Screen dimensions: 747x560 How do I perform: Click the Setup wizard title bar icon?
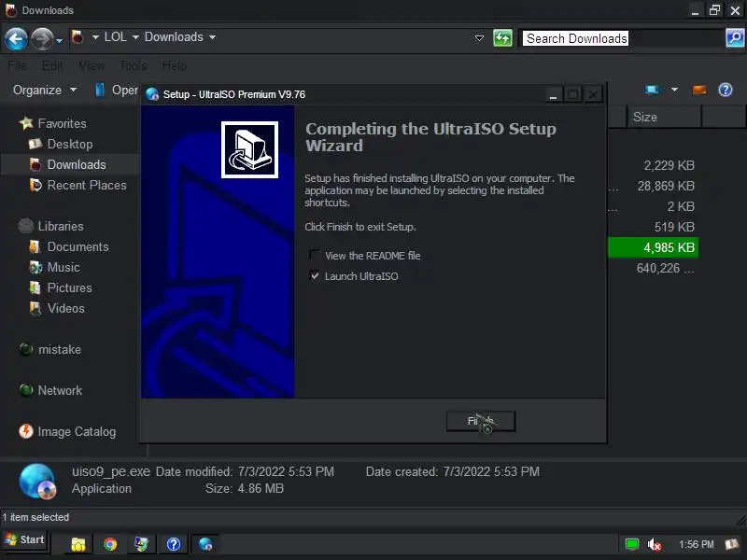(152, 94)
